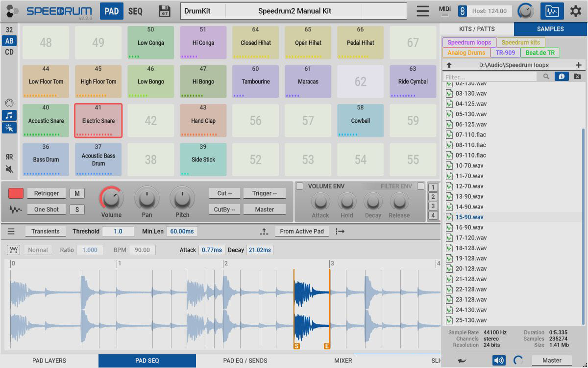Select the 15-90.wav sample file
Screen dimensions: 588x368
[x=469, y=217]
